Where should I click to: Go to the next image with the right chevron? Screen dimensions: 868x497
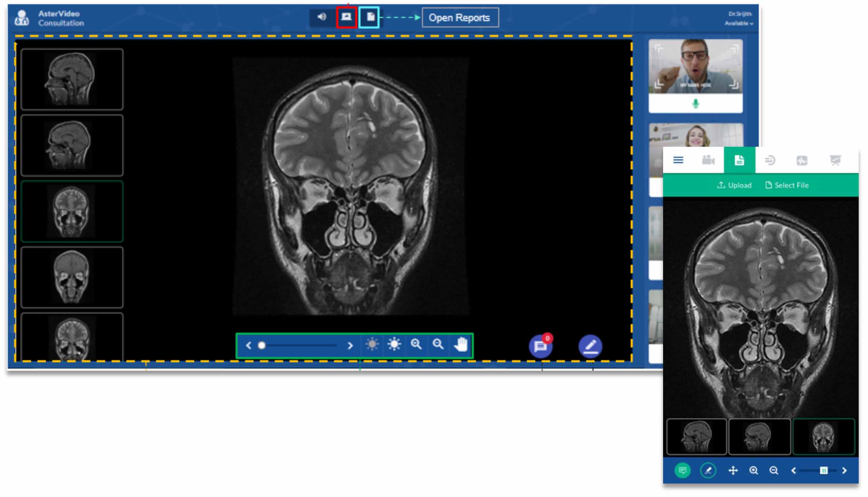pos(350,346)
